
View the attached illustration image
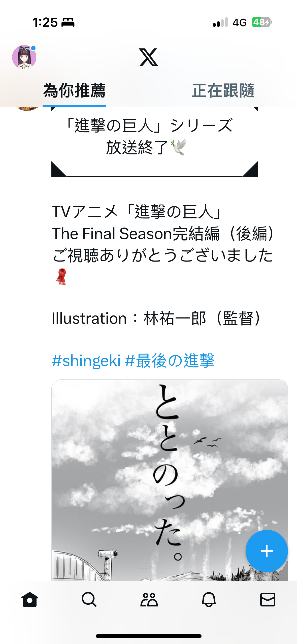pyautogui.click(x=170, y=480)
